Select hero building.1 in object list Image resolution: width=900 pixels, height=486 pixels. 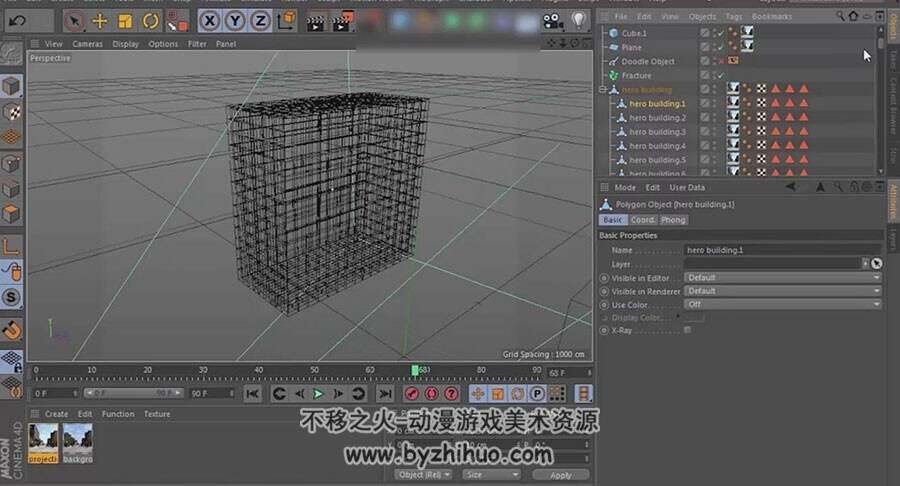click(657, 104)
